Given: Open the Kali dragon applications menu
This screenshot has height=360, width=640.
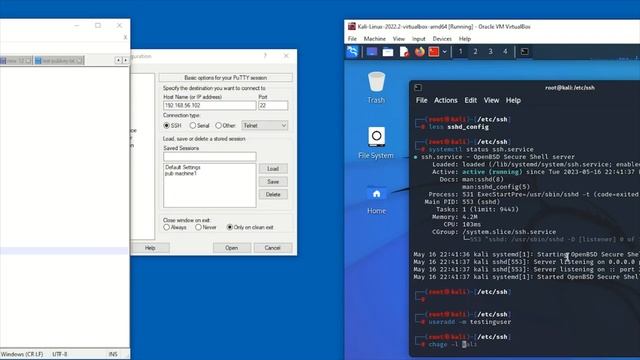Looking at the screenshot, I should click(x=352, y=52).
